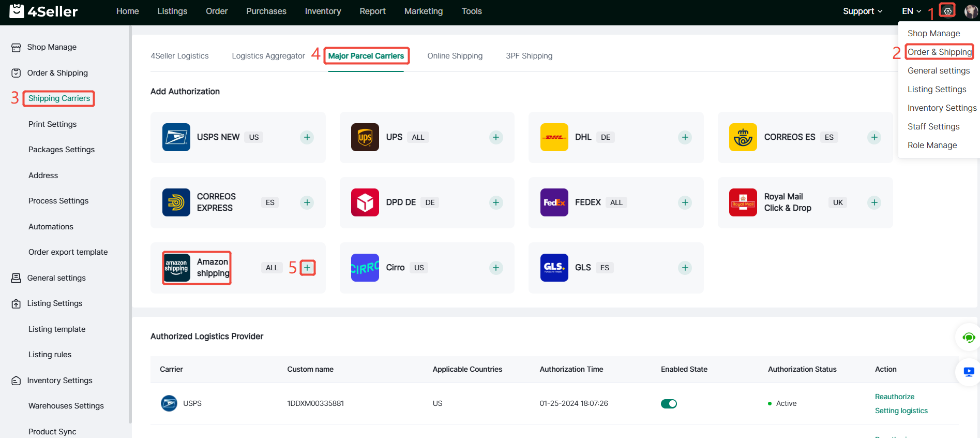Click the DHL carrier logo

(554, 137)
